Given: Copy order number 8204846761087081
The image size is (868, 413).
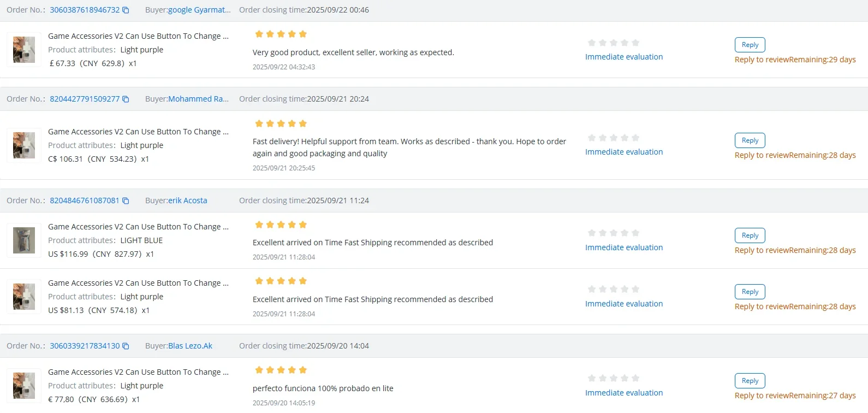Looking at the screenshot, I should [x=126, y=201].
